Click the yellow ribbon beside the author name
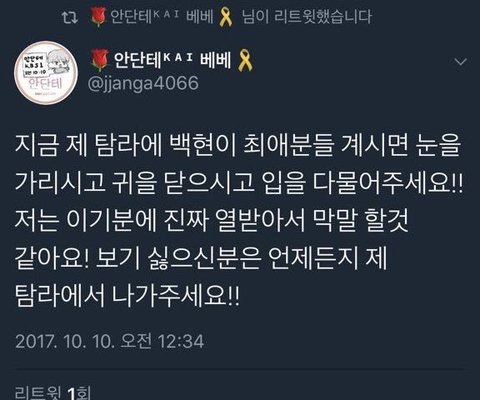The image size is (480, 400). point(245,60)
